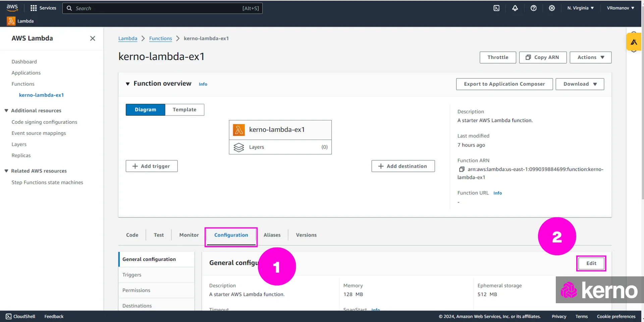This screenshot has height=322, width=644.
Task: Go to Lambda breadcrumb link
Action: pyautogui.click(x=128, y=39)
